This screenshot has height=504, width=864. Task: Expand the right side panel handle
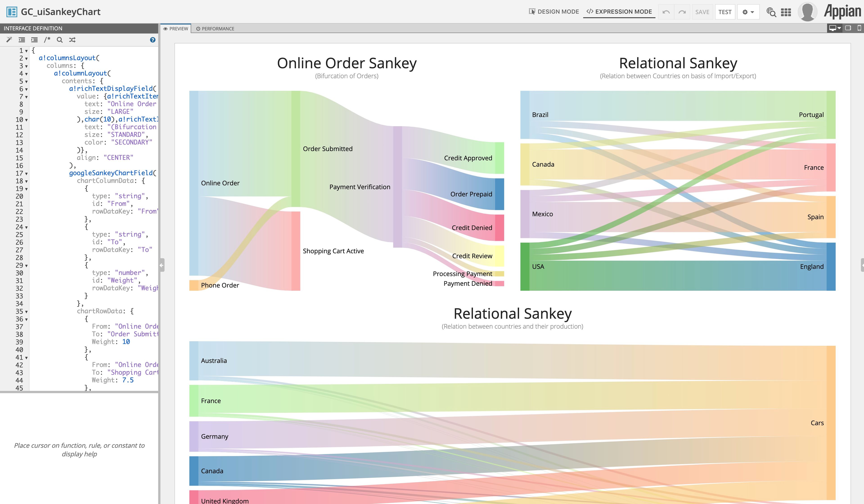click(862, 265)
